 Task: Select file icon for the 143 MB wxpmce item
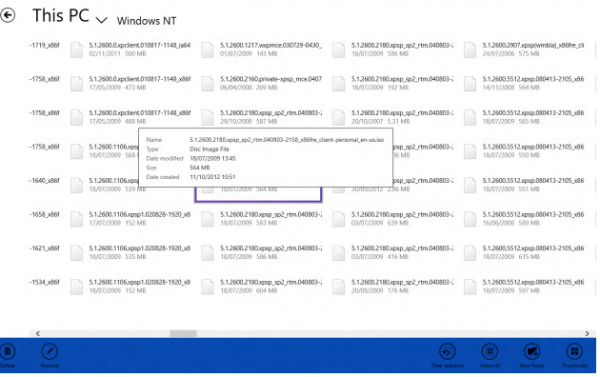208,50
